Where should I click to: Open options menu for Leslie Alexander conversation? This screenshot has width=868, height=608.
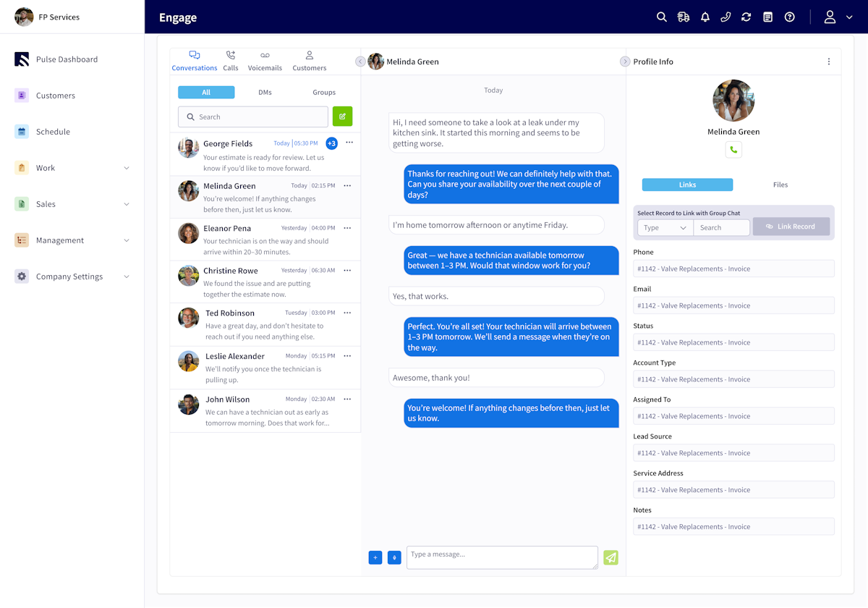pyautogui.click(x=347, y=356)
